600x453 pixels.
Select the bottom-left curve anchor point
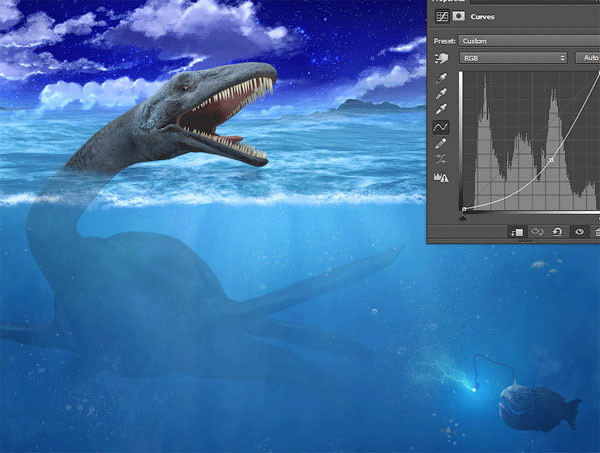[x=464, y=209]
